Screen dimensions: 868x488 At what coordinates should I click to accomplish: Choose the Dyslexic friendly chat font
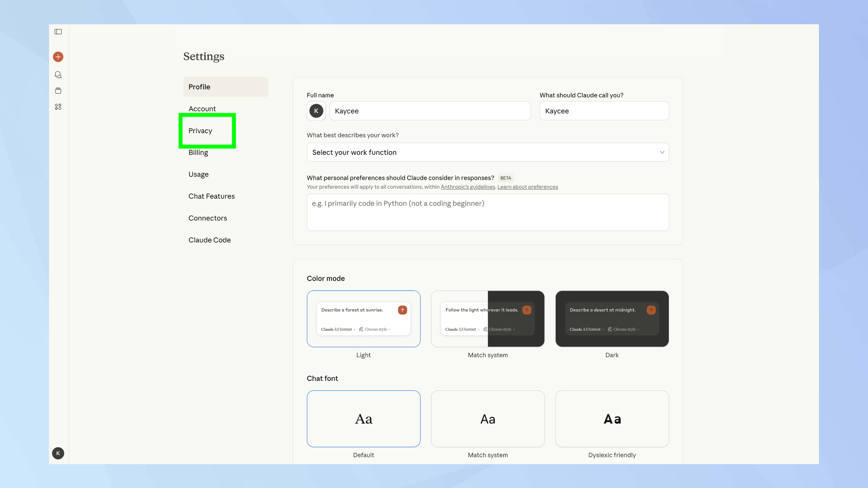pyautogui.click(x=612, y=419)
